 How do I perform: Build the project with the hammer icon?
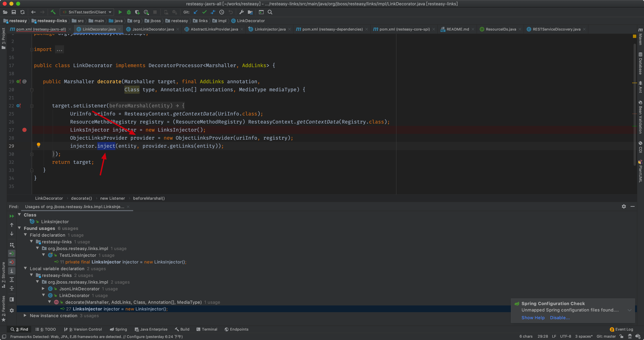pyautogui.click(x=53, y=12)
